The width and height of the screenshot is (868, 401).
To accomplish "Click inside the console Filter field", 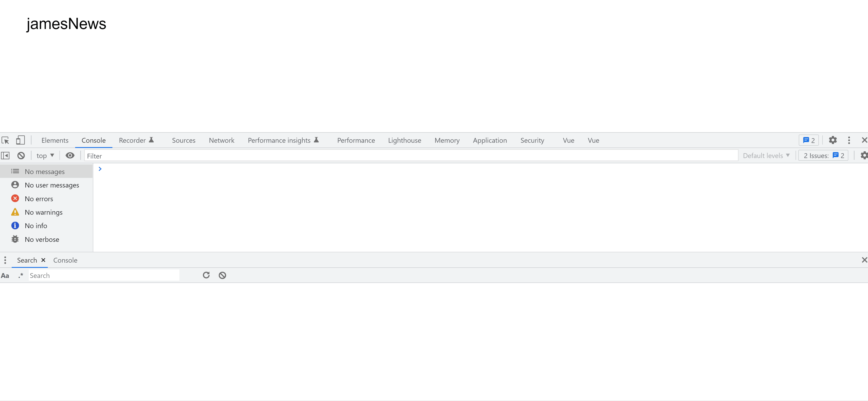I will pyautogui.click(x=135, y=156).
